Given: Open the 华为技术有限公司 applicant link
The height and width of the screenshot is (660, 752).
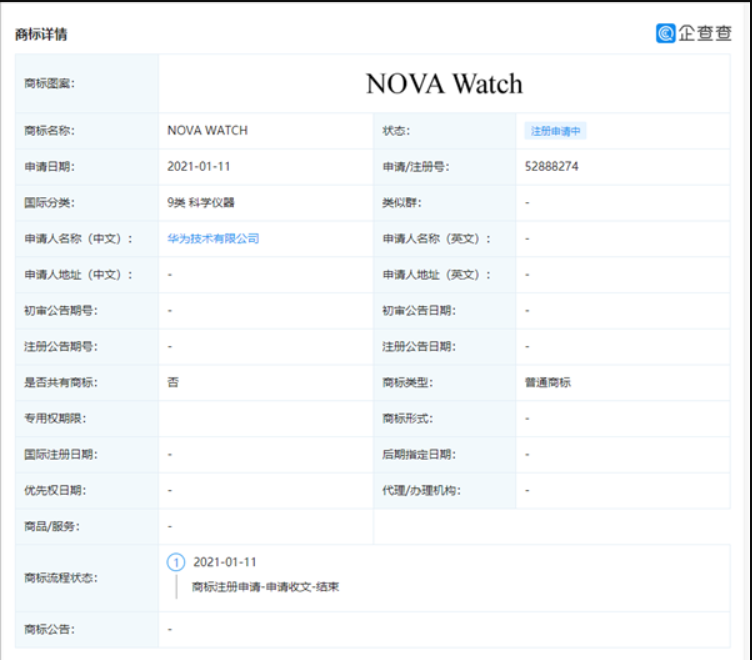Looking at the screenshot, I should pos(213,238).
